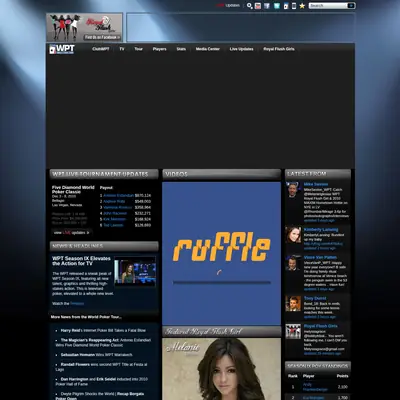
Task: Click the view LIVE updates button
Action: pos(72,233)
